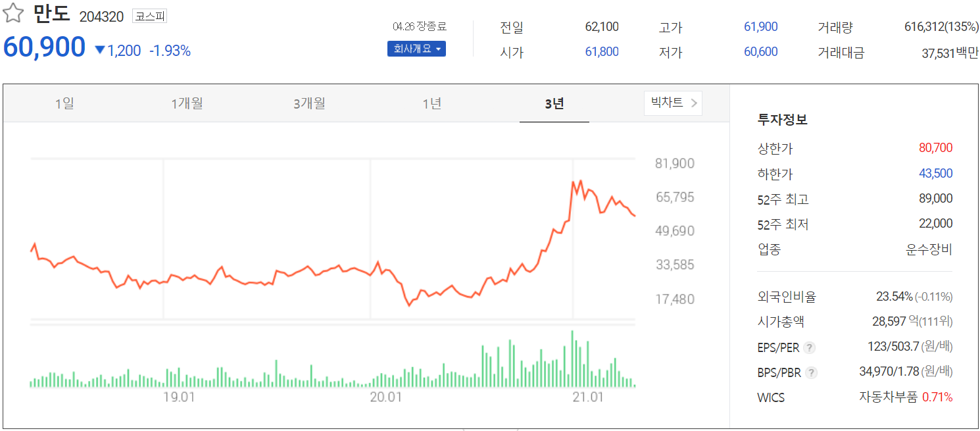The height and width of the screenshot is (431, 980).
Task: Click EPS/PER value 123/503.7
Action: [x=893, y=347]
